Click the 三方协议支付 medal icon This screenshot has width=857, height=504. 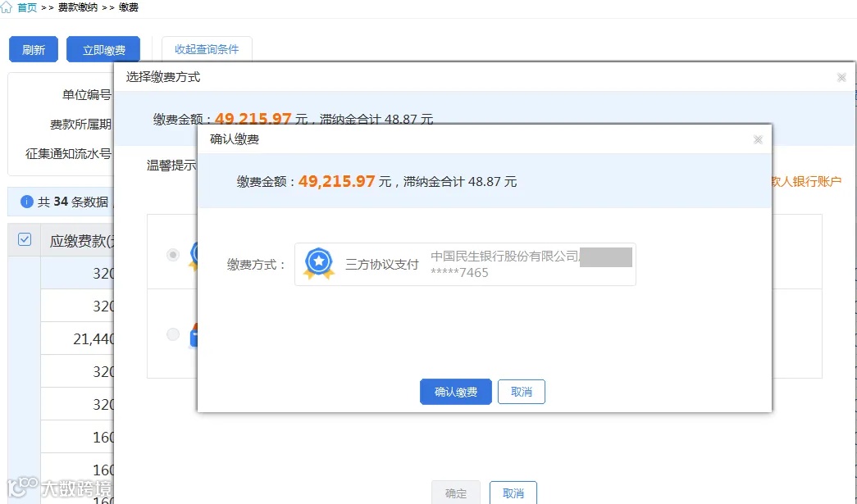click(319, 264)
